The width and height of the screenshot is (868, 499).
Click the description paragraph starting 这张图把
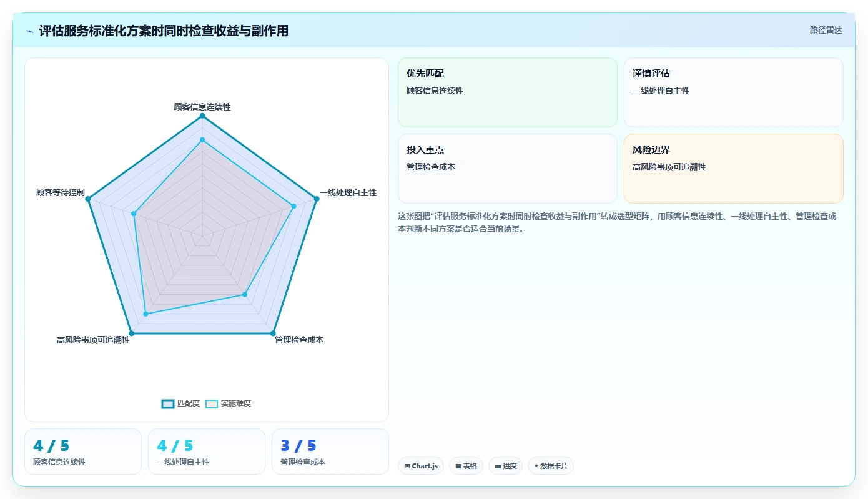coord(618,222)
